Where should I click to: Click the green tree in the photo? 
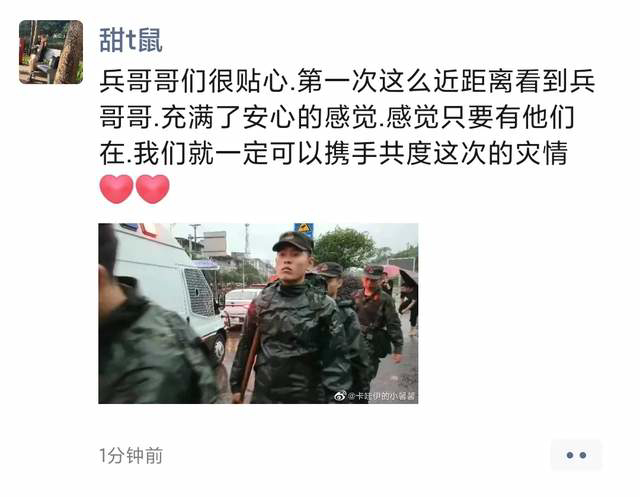coord(344,247)
